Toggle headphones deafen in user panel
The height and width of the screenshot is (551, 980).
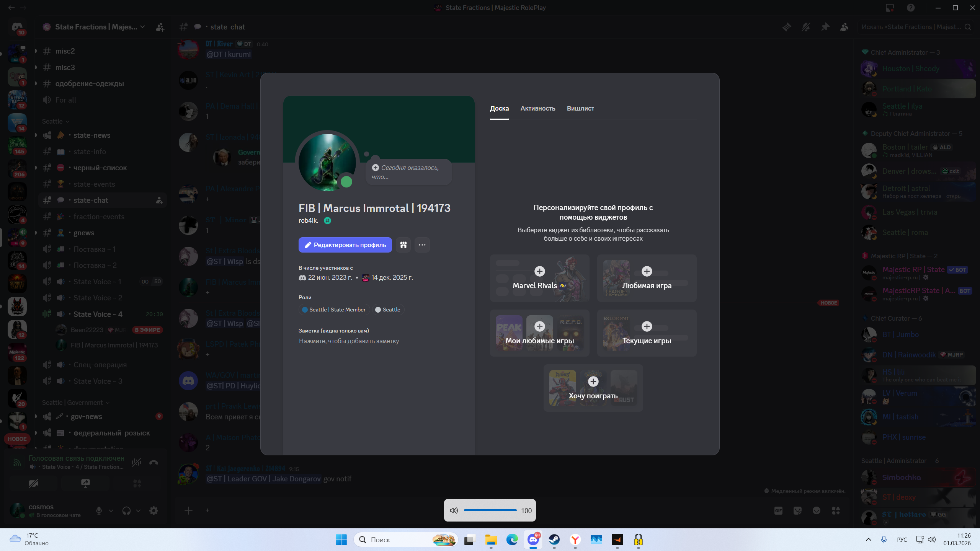(126, 510)
